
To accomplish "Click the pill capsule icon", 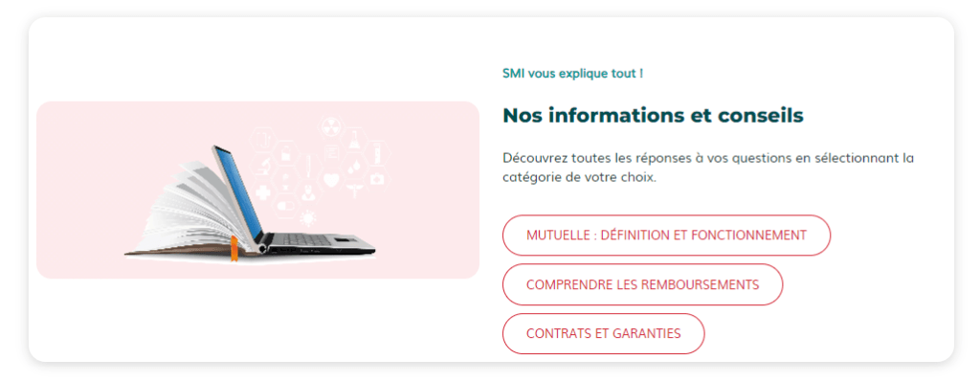I will pos(285,206).
